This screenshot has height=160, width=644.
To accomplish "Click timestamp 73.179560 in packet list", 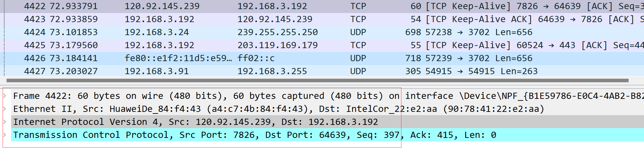I will 74,45.
